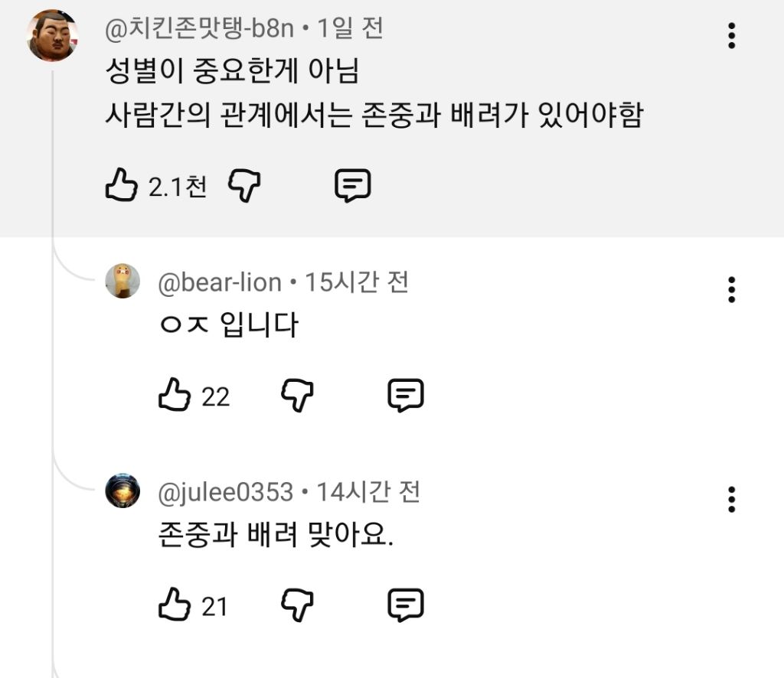The image size is (784, 678).
Task: Click the bear-lion avatar thumbnail
Action: click(x=122, y=281)
